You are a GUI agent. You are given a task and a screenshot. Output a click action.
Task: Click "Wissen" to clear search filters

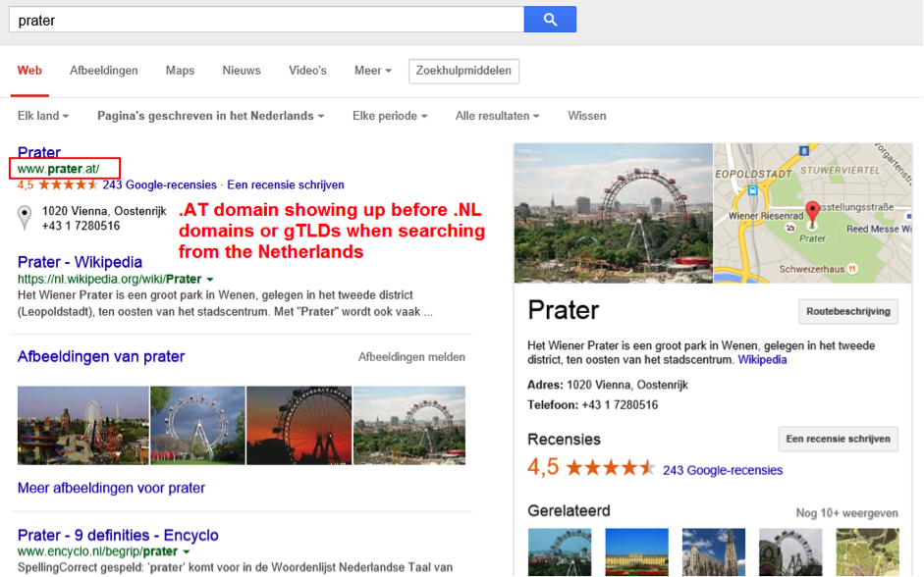pyautogui.click(x=586, y=115)
